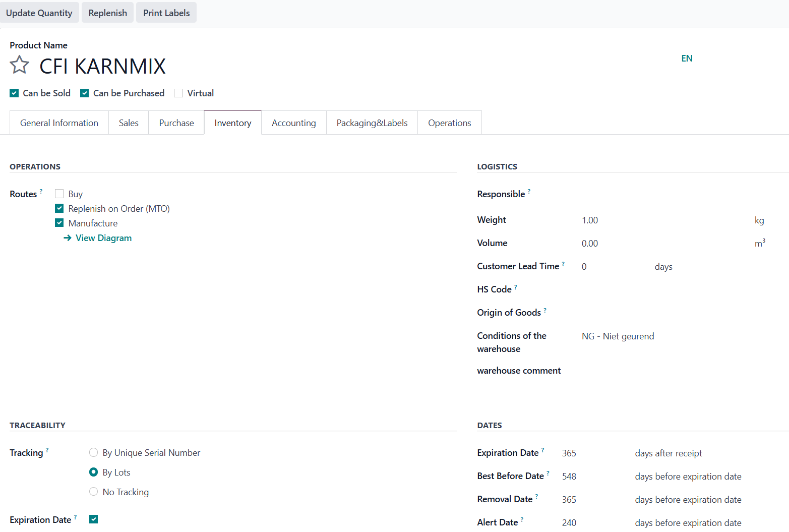This screenshot has height=532, width=789.
Task: Switch to the Accounting tab
Action: 293,123
